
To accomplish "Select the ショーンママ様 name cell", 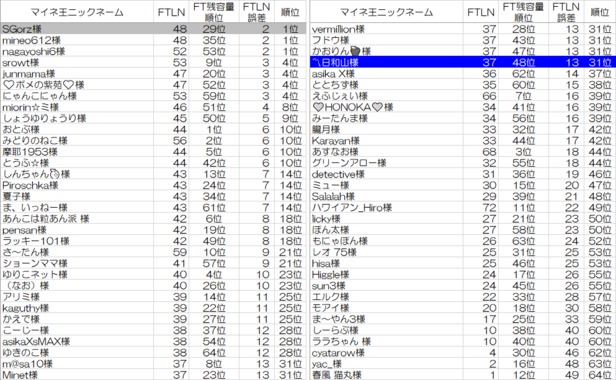I will tap(77, 263).
